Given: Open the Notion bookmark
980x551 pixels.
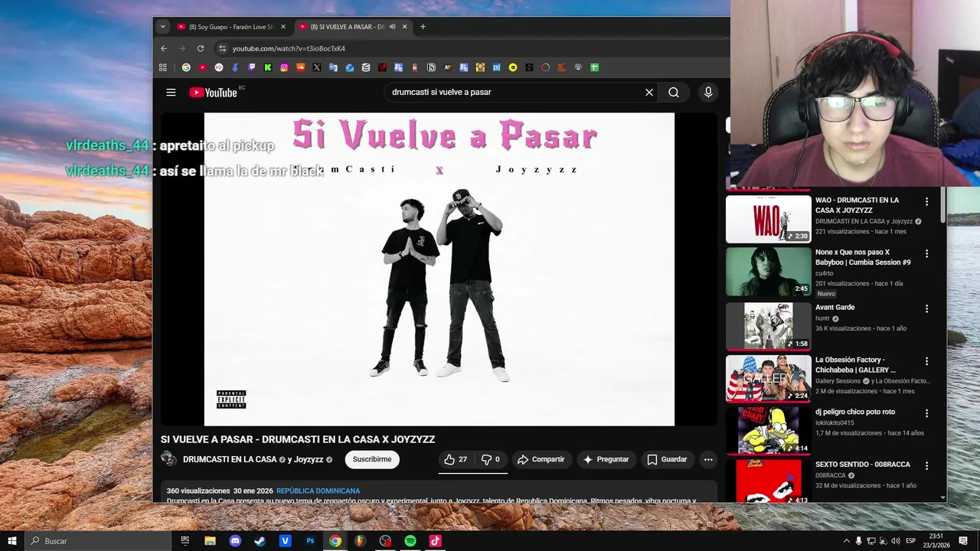Looking at the screenshot, I should [431, 67].
